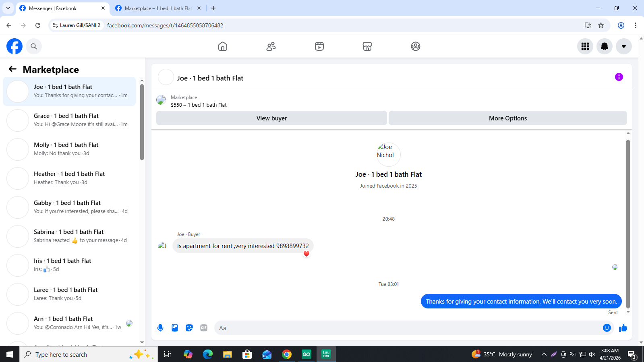
Task: Install app icon in address bar
Action: pos(588,25)
